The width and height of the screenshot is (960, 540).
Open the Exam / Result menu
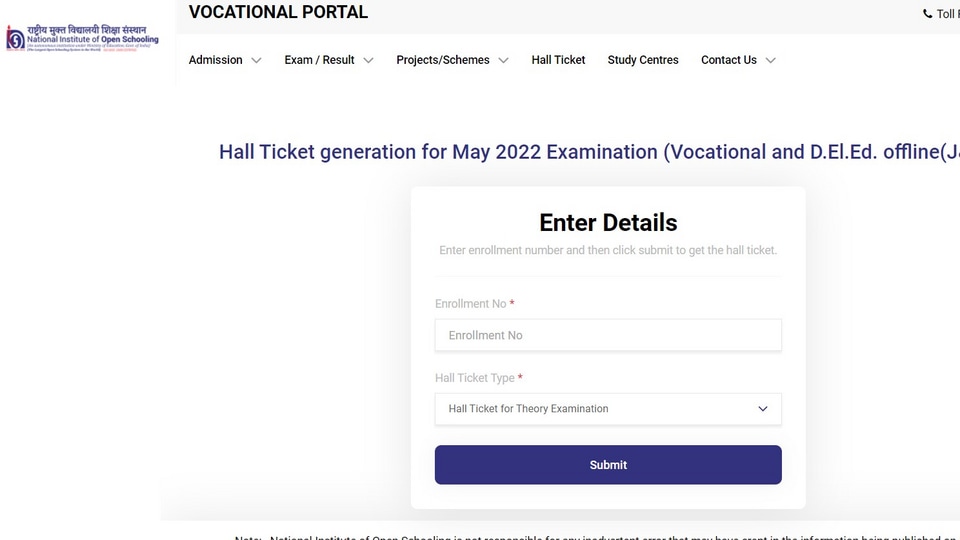[320, 60]
